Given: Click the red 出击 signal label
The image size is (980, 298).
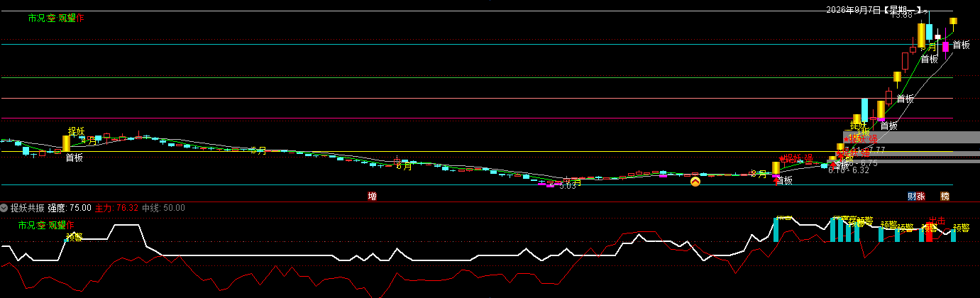Looking at the screenshot, I should pyautogui.click(x=937, y=221).
